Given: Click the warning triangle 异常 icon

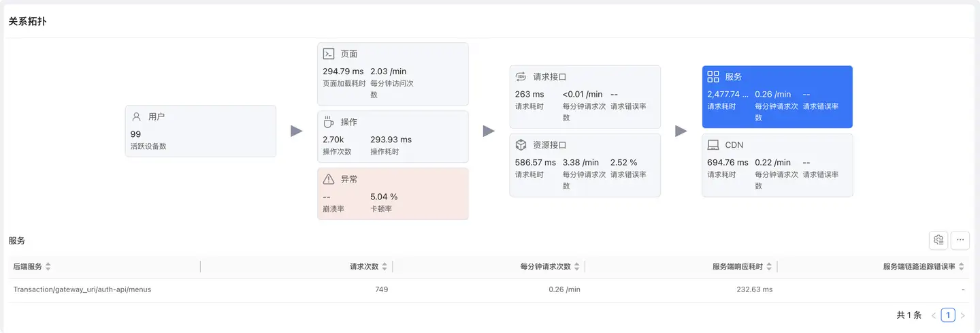Looking at the screenshot, I should (x=329, y=179).
